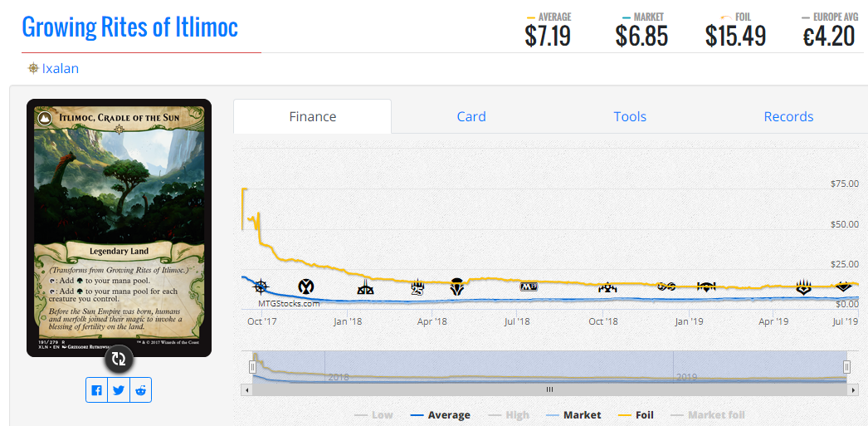
Task: Click the rightmost set marker near Jul '19
Action: [x=844, y=286]
